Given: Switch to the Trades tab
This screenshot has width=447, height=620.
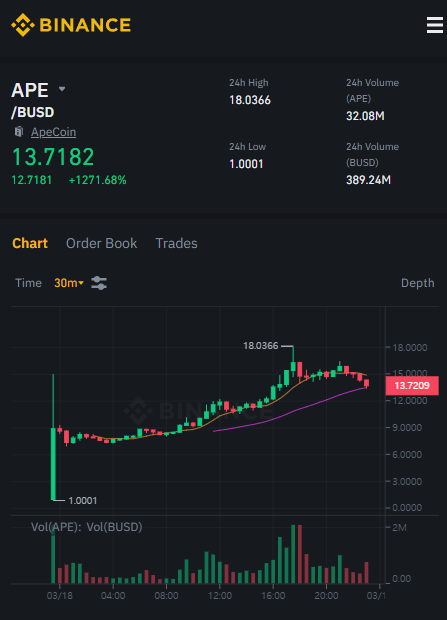Looking at the screenshot, I should click(176, 243).
